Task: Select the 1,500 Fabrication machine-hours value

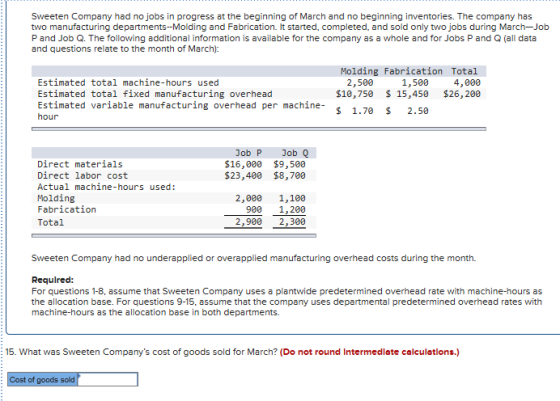Action: pyautogui.click(x=415, y=83)
